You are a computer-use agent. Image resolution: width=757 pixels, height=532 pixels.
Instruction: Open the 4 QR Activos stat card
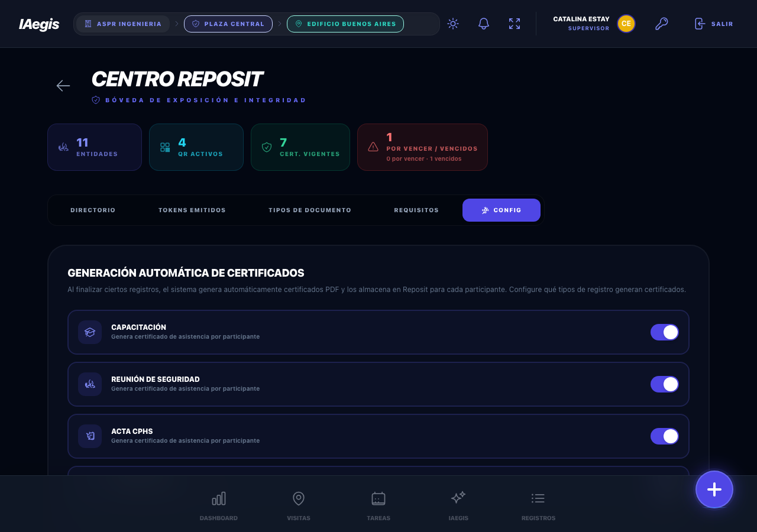coord(196,147)
